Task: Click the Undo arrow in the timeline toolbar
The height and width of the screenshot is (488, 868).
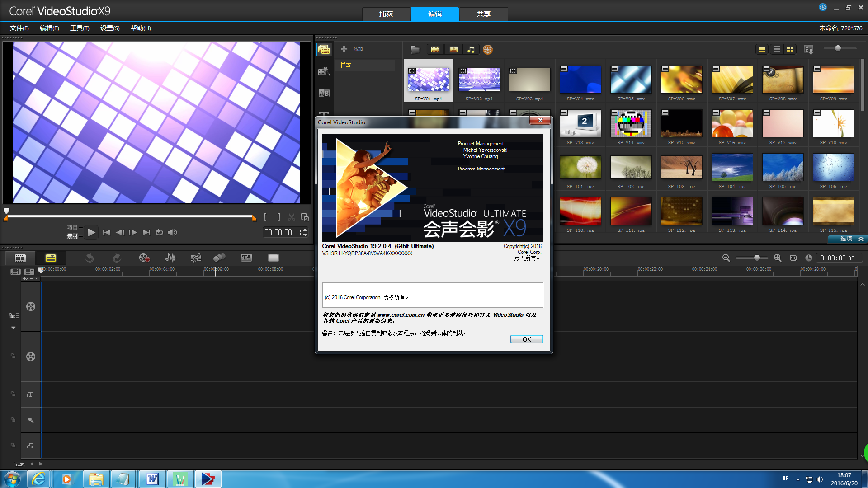Action: pyautogui.click(x=90, y=258)
